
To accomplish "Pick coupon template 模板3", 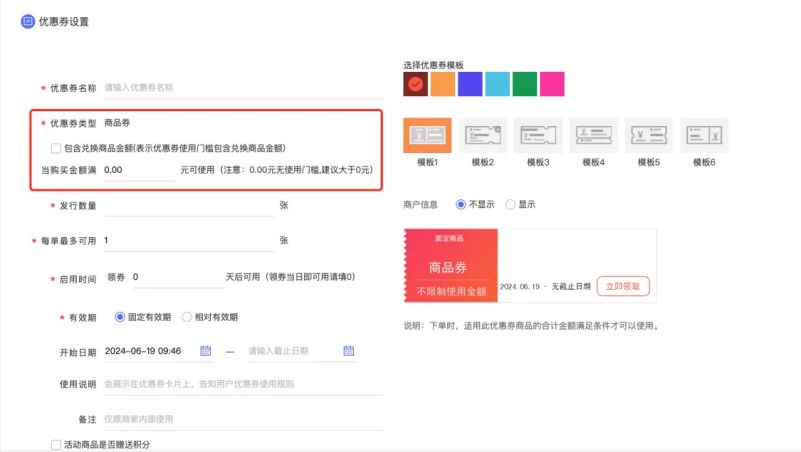I will pos(538,135).
